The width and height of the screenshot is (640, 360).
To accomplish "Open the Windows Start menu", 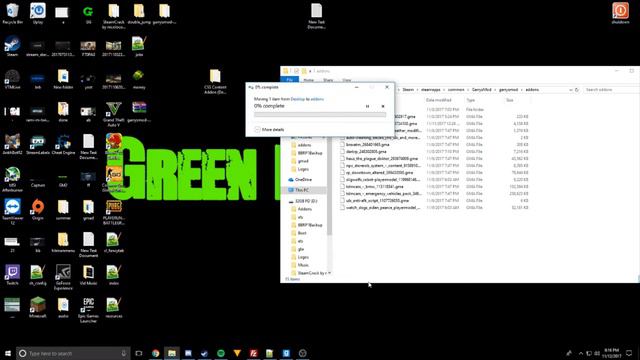I will [8, 353].
